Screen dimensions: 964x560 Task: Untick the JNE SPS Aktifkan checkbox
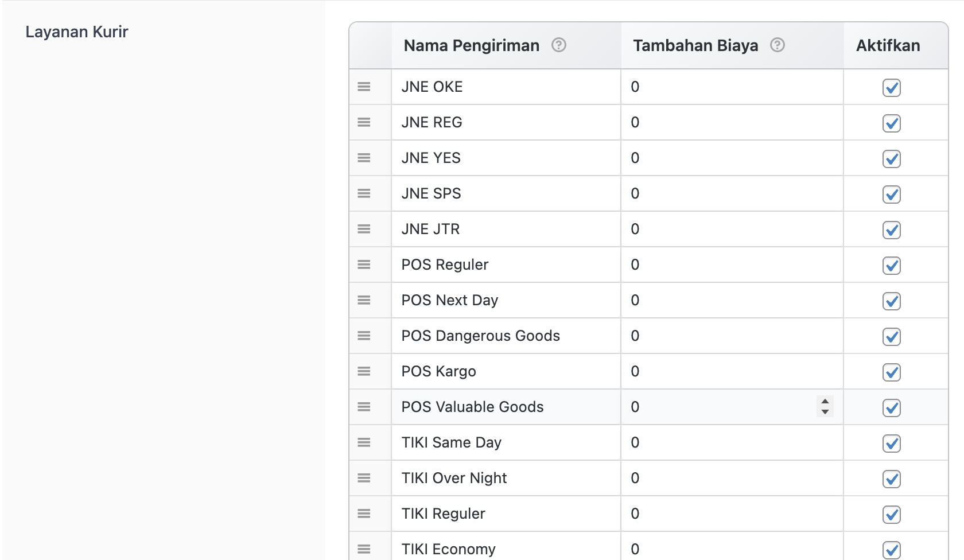pyautogui.click(x=891, y=195)
